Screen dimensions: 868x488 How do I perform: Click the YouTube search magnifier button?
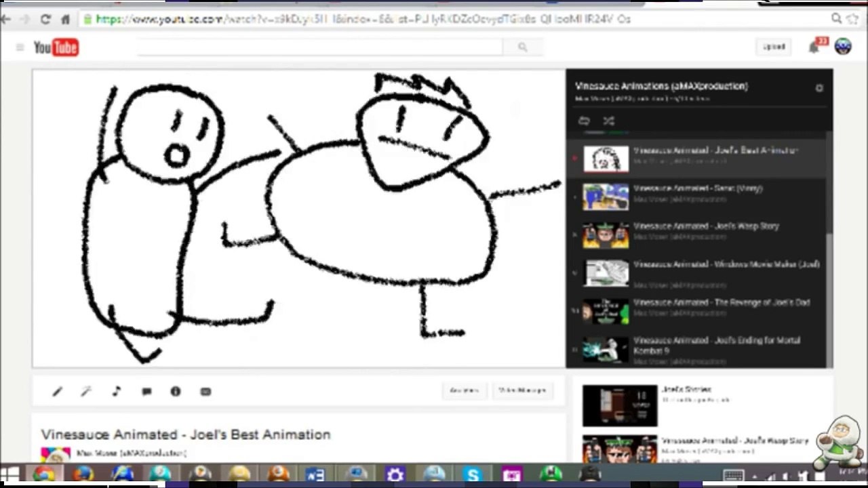pyautogui.click(x=522, y=47)
